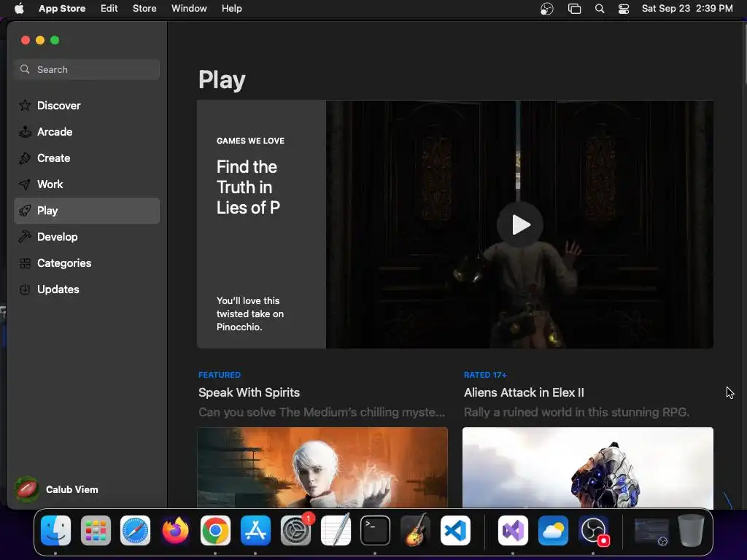The image size is (747, 560).
Task: Click the Calub Viem avatar picture
Action: coord(27,489)
